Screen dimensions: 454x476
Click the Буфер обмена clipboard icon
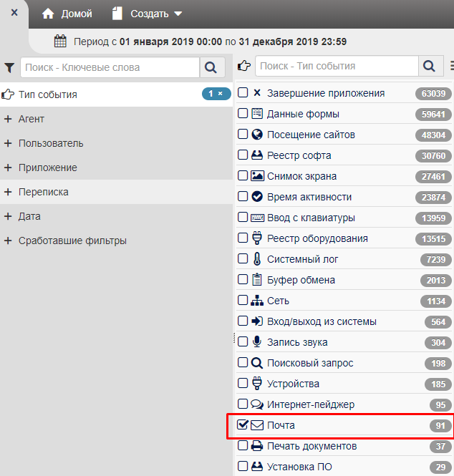tap(257, 279)
